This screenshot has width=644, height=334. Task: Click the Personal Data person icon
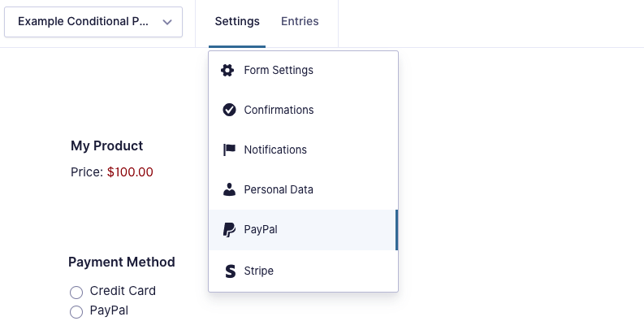pyautogui.click(x=229, y=189)
